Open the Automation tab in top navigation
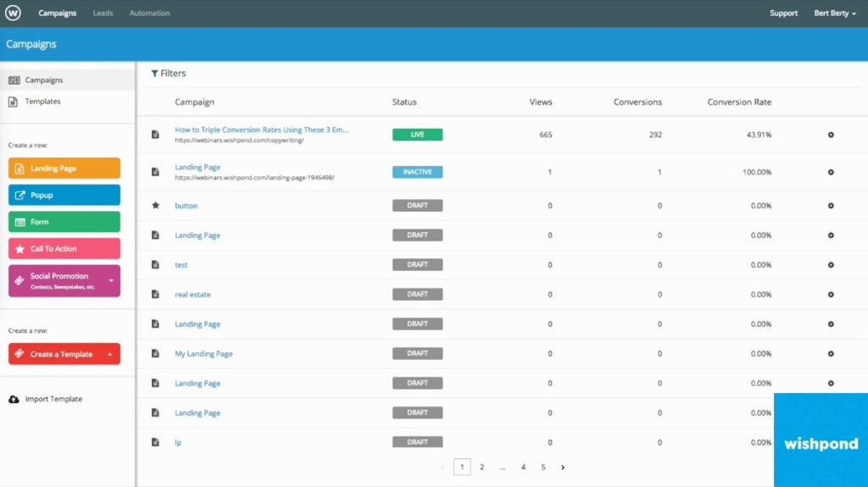This screenshot has height=487, width=868. pyautogui.click(x=149, y=13)
